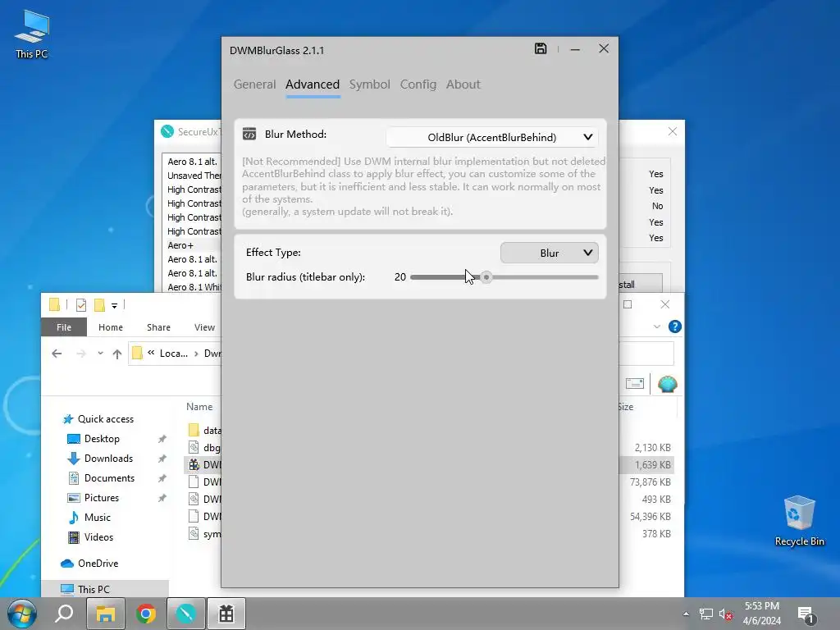The image size is (840, 630).
Task: Open the Windows Start button
Action: tap(22, 614)
